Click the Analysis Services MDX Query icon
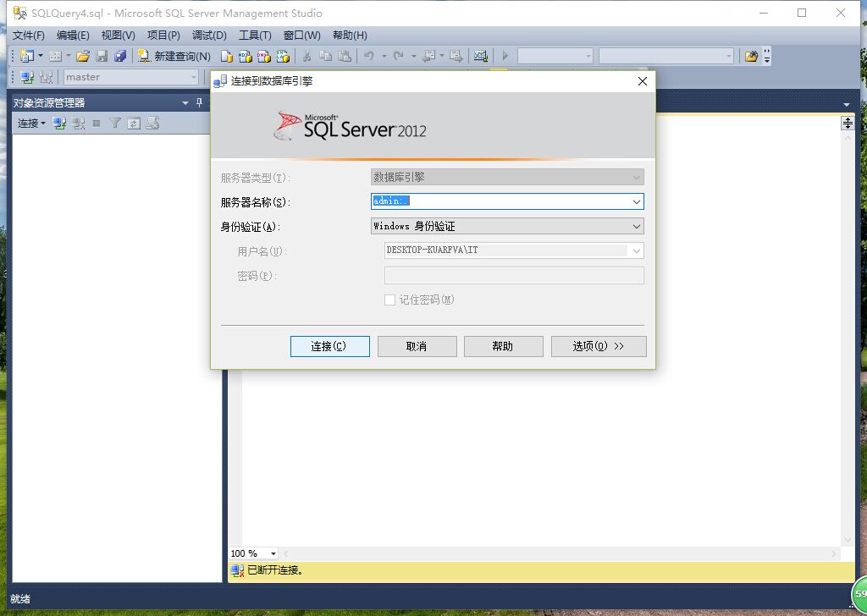 [x=245, y=56]
